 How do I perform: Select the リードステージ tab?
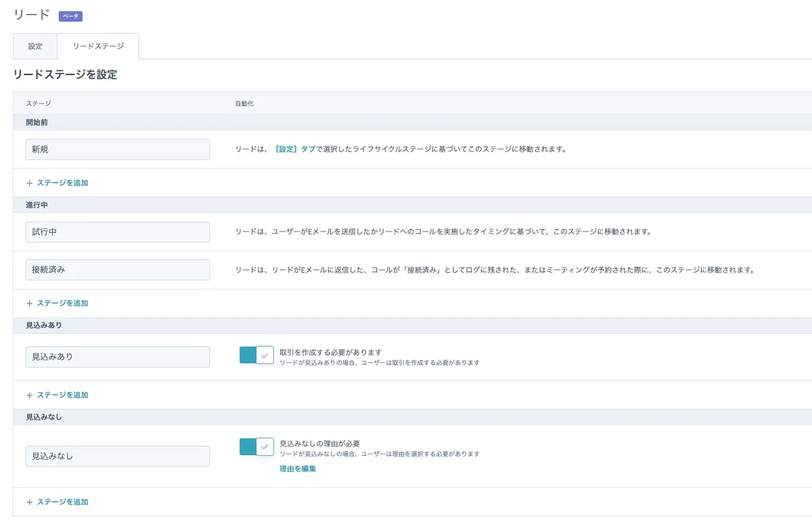(99, 46)
